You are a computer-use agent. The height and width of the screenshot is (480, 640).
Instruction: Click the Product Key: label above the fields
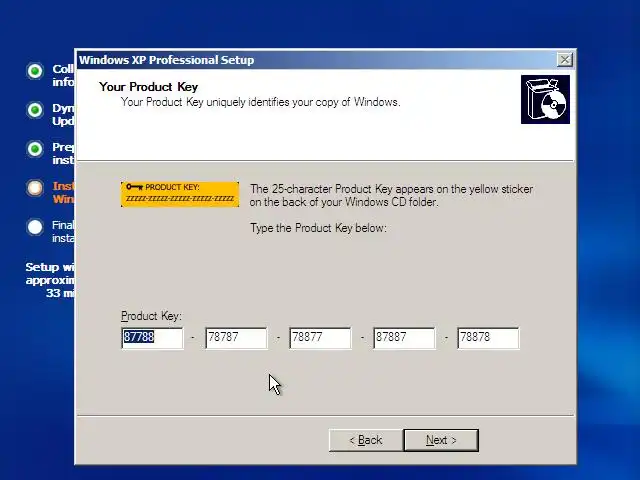[151, 316]
